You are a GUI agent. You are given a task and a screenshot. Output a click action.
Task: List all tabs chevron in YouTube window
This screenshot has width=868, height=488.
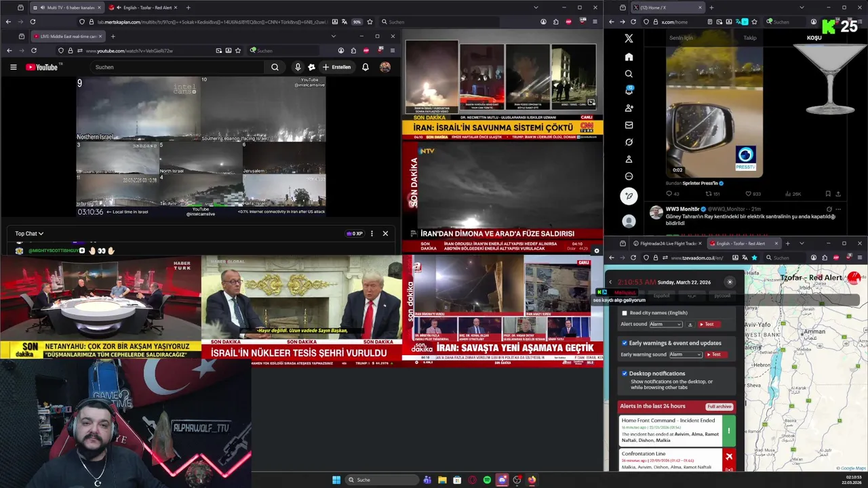tap(333, 36)
